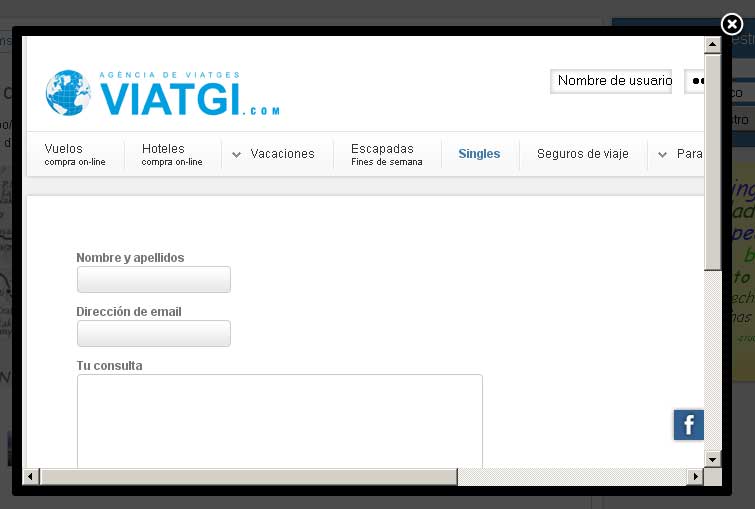This screenshot has width=755, height=509.
Task: Click the password field with dots
Action: (x=694, y=81)
